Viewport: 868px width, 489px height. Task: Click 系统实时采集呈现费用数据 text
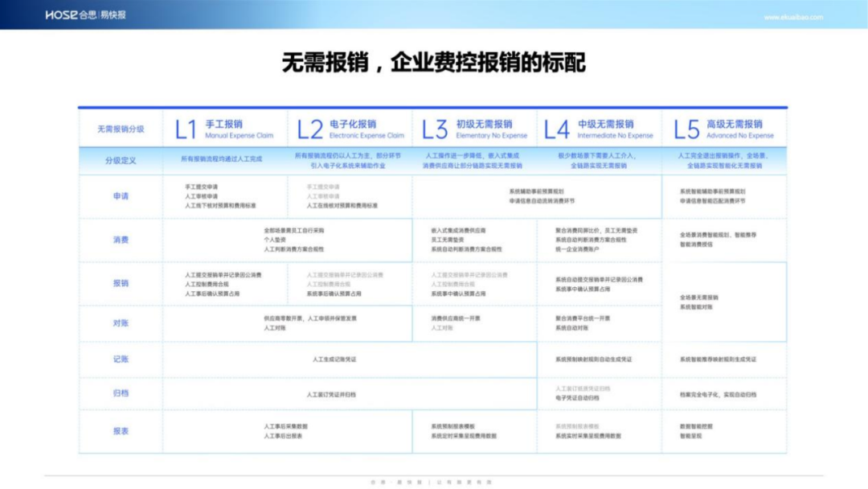tap(588, 437)
